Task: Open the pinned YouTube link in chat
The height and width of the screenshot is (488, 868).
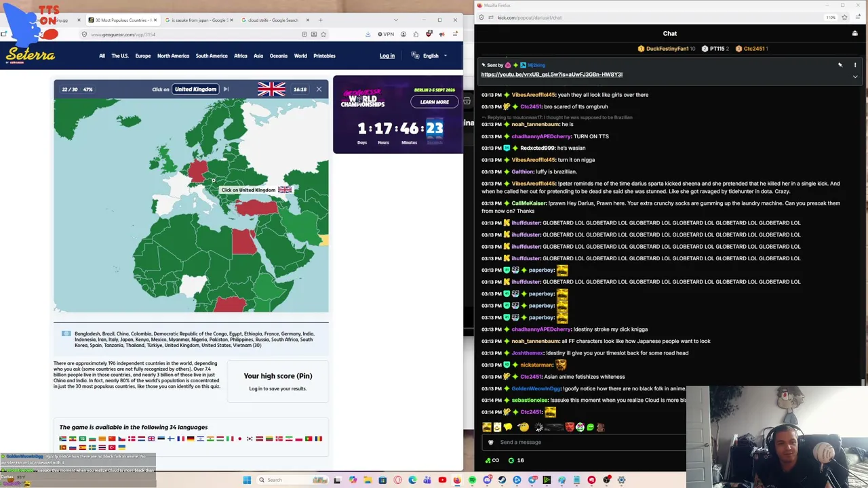Action: tap(551, 75)
